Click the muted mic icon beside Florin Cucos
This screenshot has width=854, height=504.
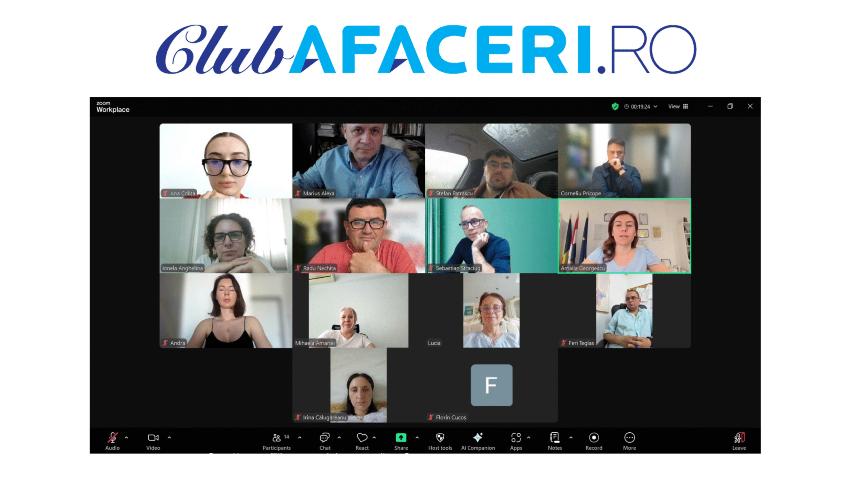tap(431, 417)
